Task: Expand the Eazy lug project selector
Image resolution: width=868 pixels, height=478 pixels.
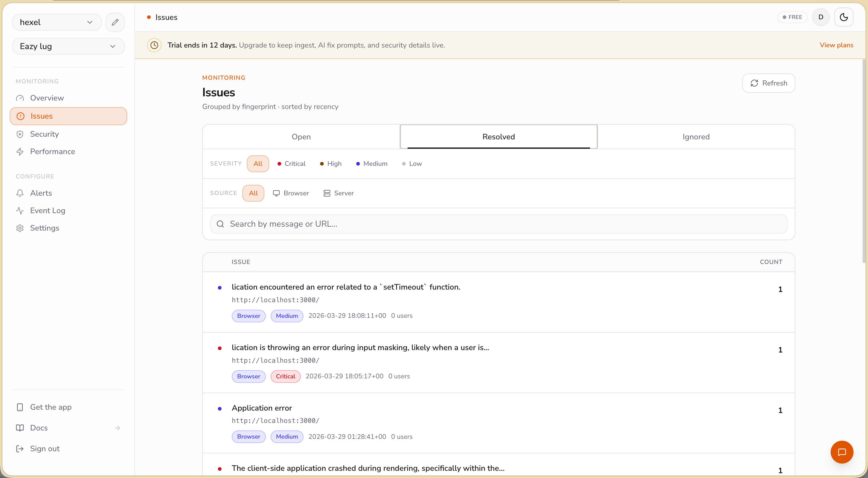Action: (68, 46)
